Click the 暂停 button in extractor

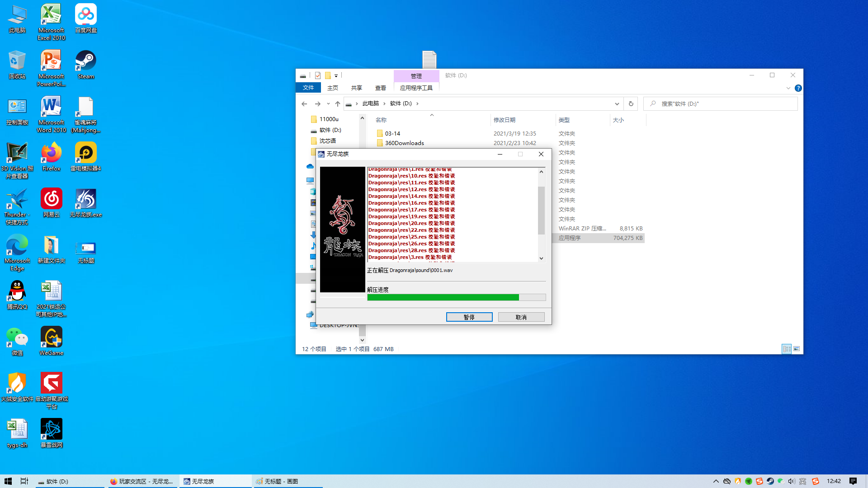click(469, 317)
